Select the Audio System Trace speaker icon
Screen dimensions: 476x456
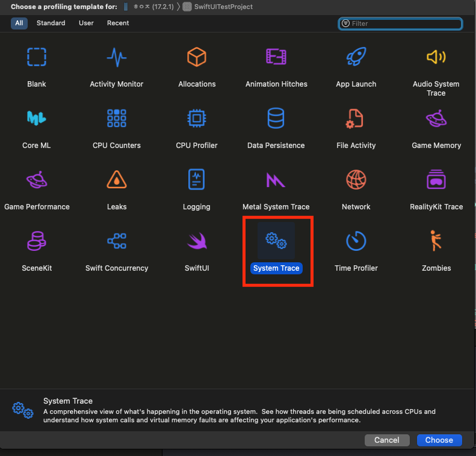436,57
